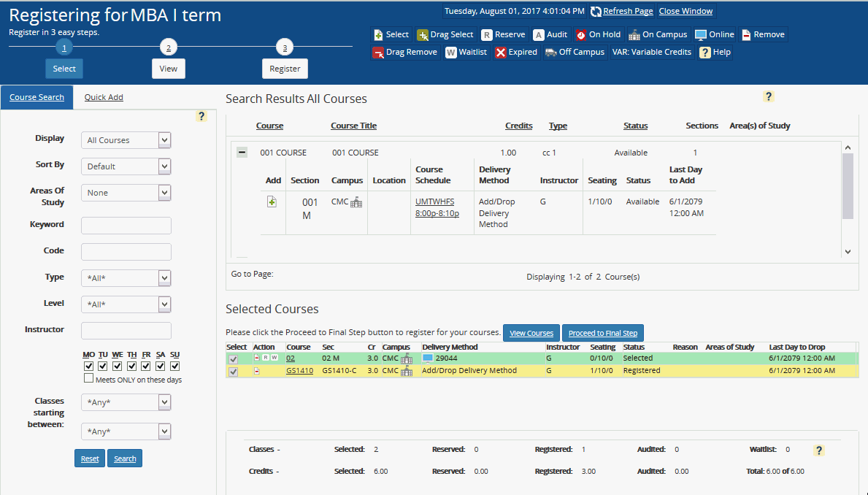Click campus building icon in 001 M row
Screen dimensions: 868x495
click(x=356, y=202)
